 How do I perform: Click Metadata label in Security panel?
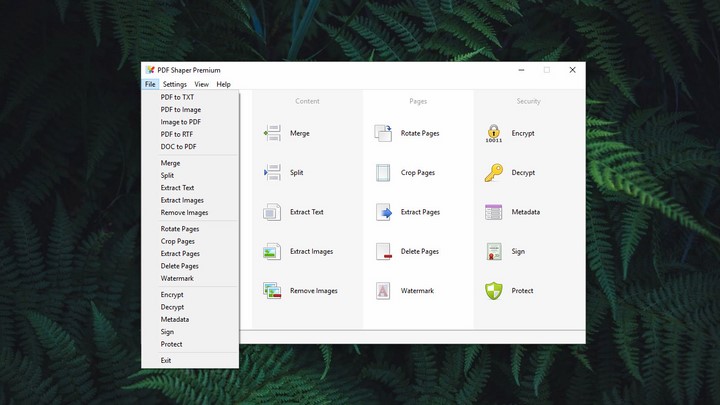tap(526, 212)
